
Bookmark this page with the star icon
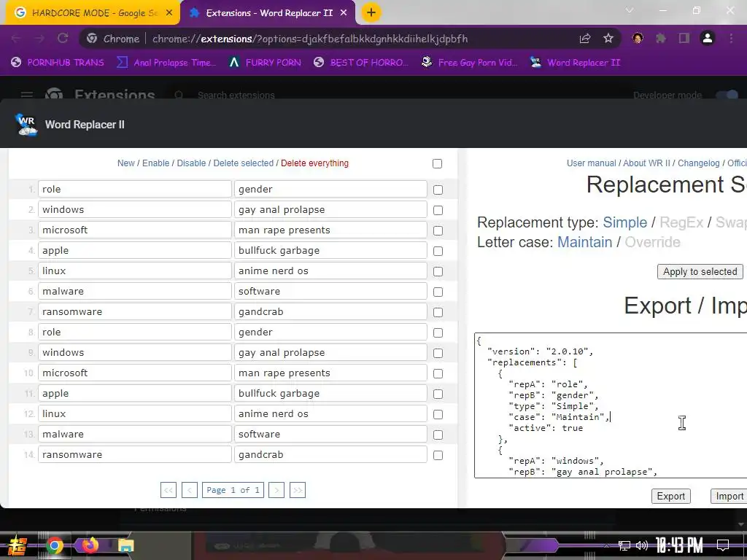pyautogui.click(x=608, y=39)
